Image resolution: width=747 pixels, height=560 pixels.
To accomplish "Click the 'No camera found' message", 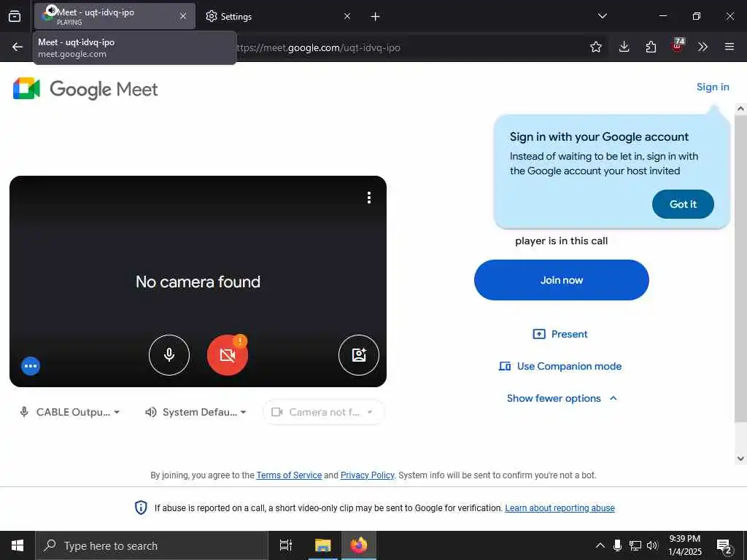I will tap(198, 282).
